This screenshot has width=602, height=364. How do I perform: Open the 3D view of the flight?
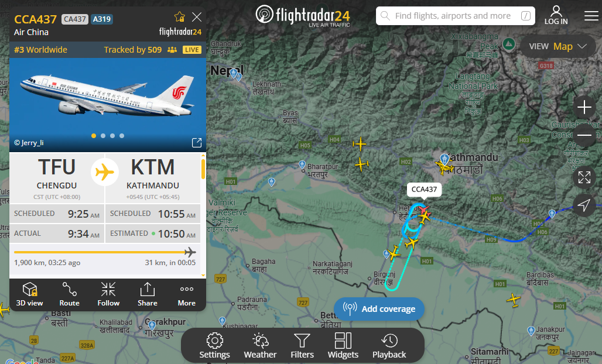(29, 294)
